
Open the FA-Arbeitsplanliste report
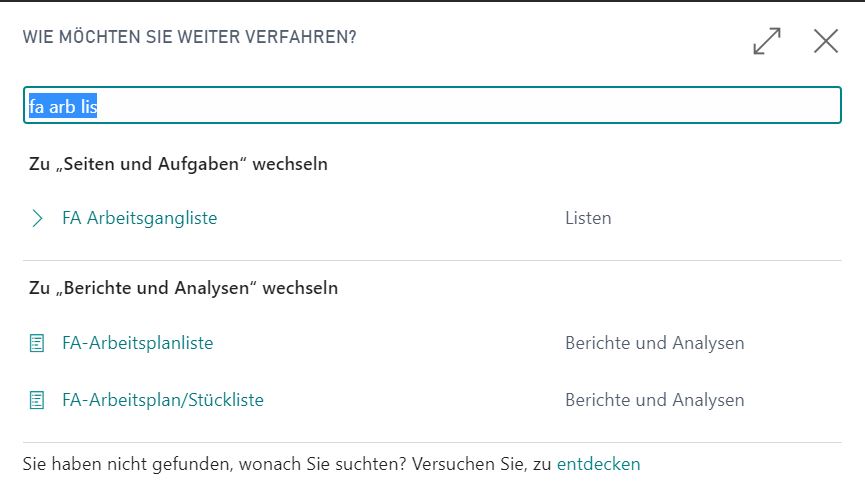click(x=137, y=343)
